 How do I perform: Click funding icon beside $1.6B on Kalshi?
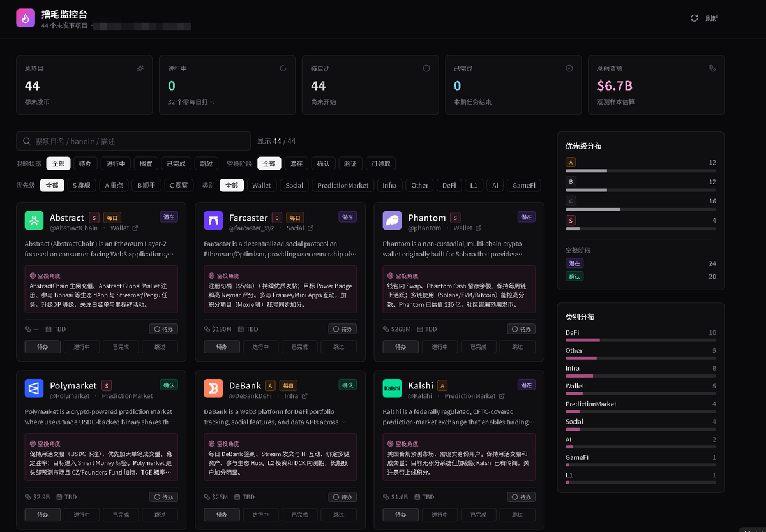click(386, 497)
